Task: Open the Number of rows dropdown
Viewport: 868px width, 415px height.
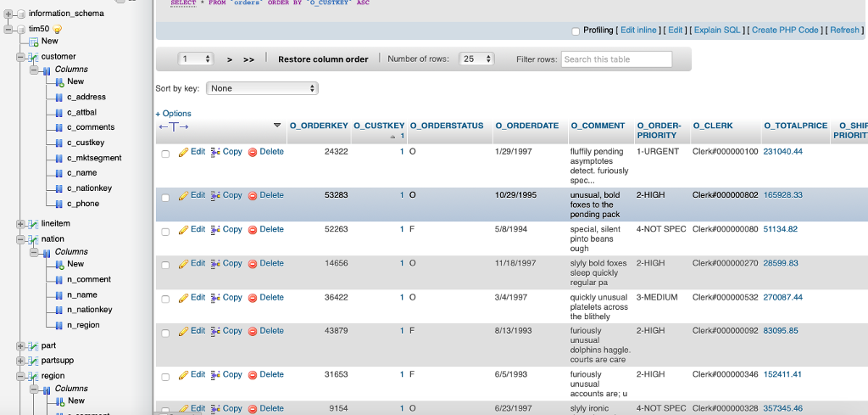Action: 476,59
